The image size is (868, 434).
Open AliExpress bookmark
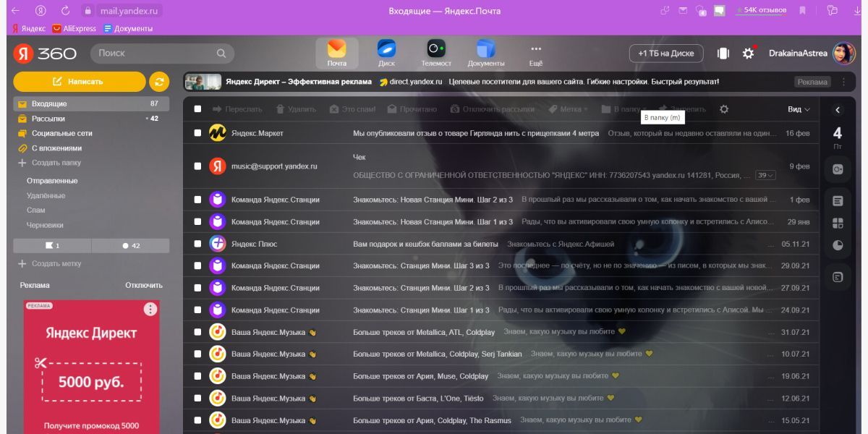point(75,28)
